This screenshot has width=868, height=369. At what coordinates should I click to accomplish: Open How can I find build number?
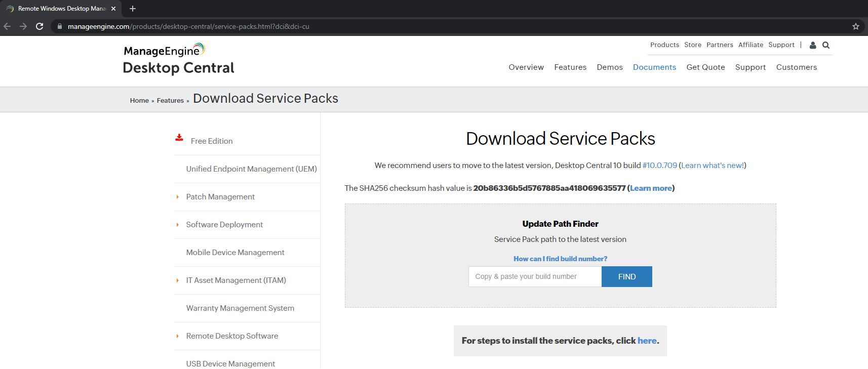coord(560,259)
